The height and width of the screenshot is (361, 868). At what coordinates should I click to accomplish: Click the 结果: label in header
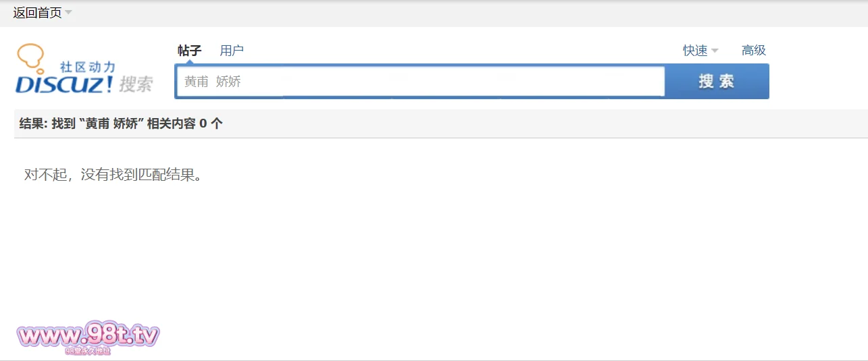click(x=33, y=123)
